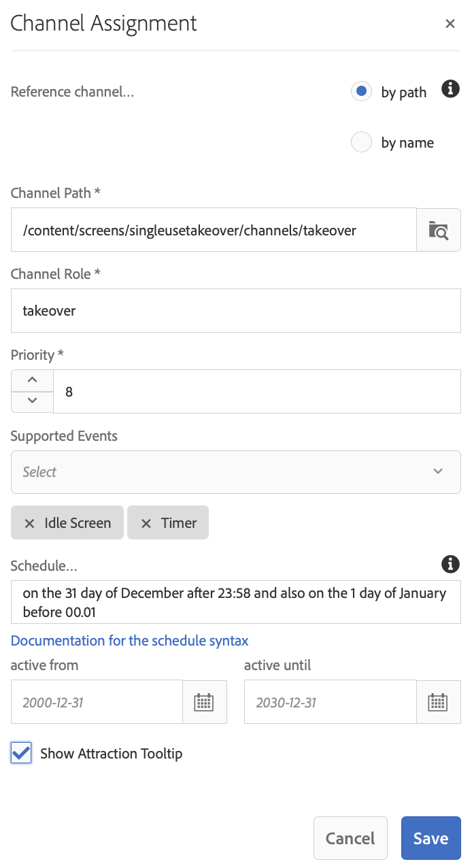Open the active until calendar picker
Screen dimensions: 472x868
click(438, 702)
